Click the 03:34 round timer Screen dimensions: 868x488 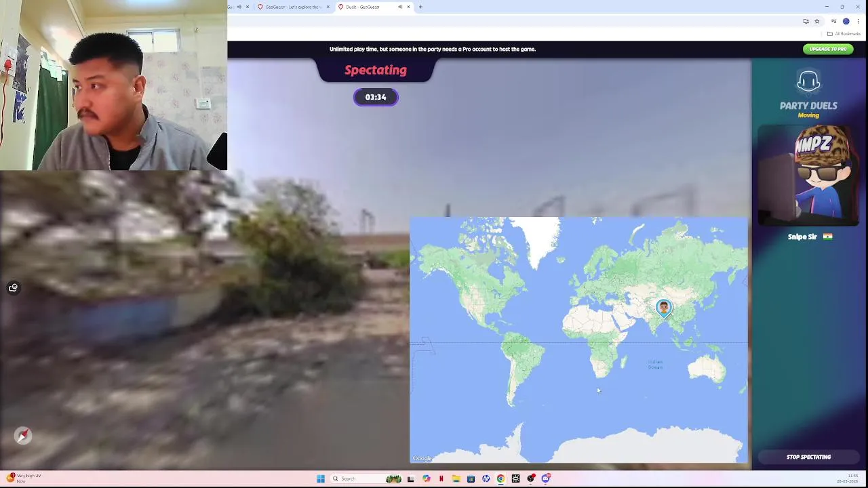[376, 97]
